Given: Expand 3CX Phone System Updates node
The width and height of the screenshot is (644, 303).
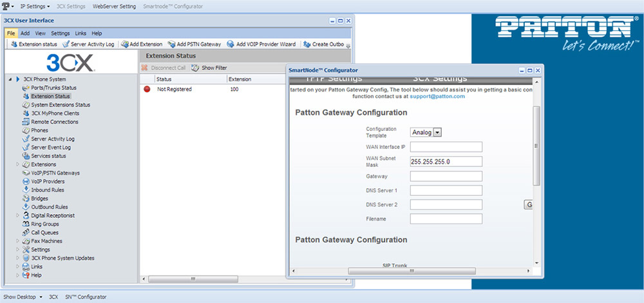Looking at the screenshot, I should [x=17, y=258].
